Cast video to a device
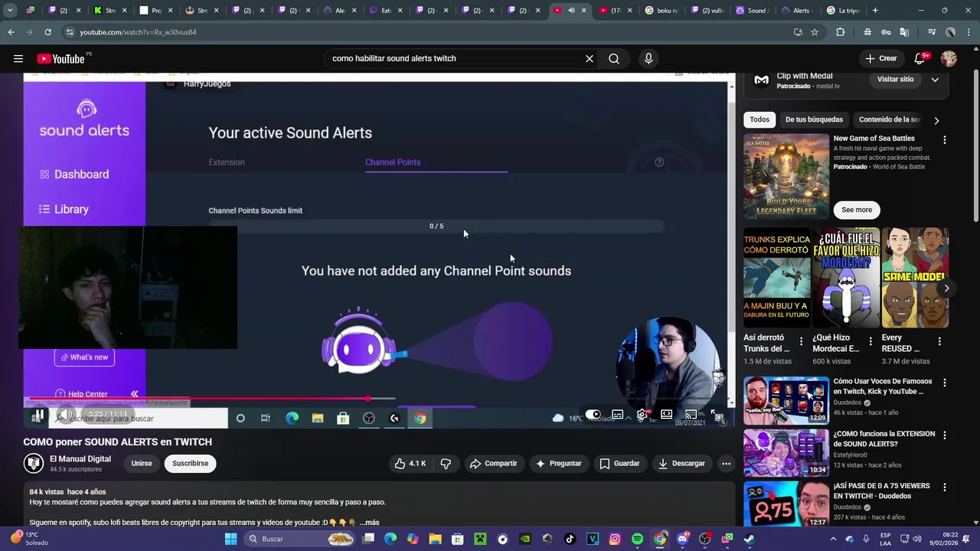This screenshot has height=551, width=980. (691, 415)
